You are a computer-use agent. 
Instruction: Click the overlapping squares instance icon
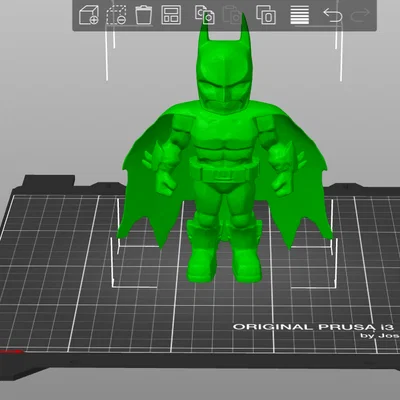(x=266, y=15)
